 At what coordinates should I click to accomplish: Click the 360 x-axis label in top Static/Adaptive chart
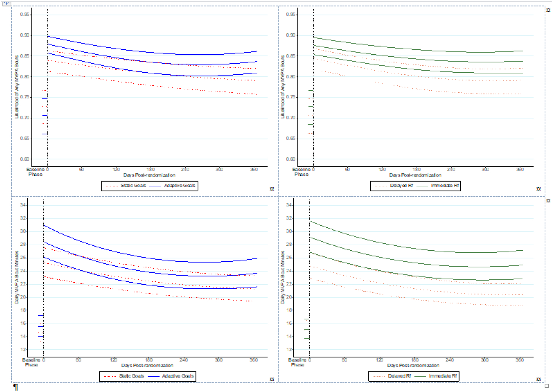coord(254,170)
